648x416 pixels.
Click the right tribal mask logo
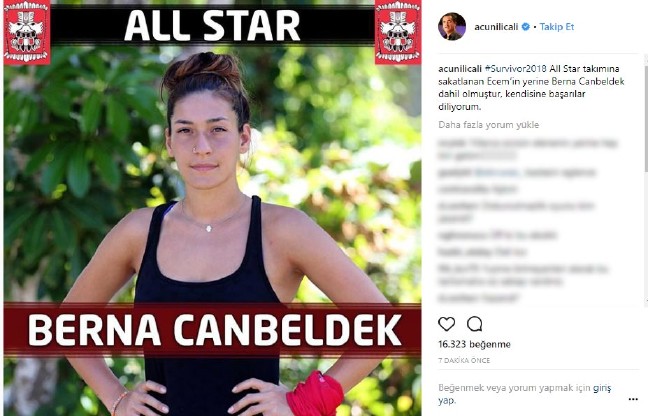(398, 32)
